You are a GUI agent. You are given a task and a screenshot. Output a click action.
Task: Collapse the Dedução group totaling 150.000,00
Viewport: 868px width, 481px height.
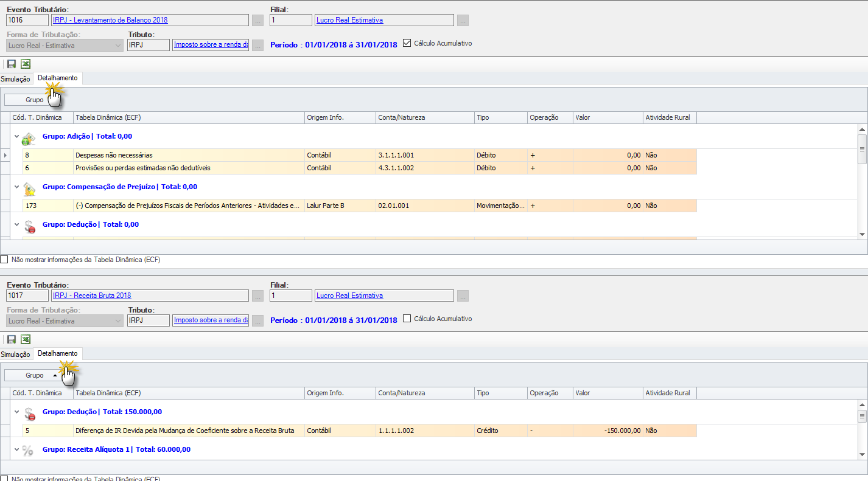tap(17, 412)
